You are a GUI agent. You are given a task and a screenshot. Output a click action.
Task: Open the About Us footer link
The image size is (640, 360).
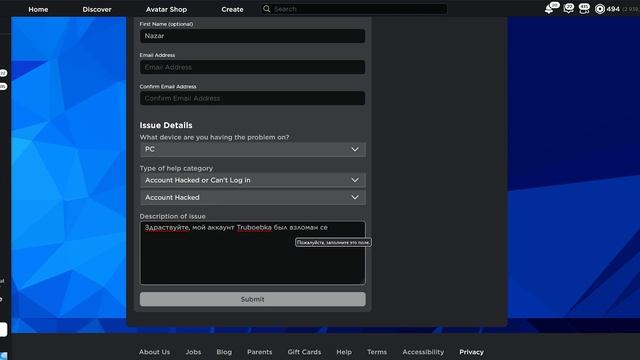(154, 352)
